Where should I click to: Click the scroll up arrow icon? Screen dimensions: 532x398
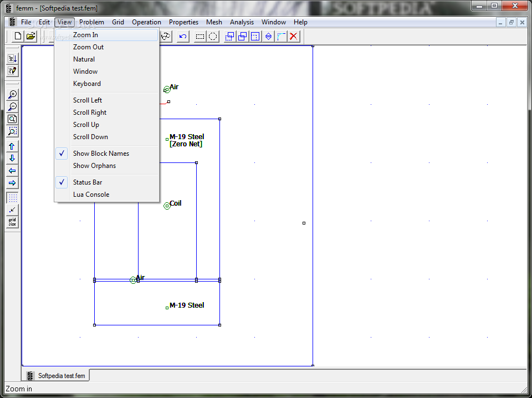(x=12, y=146)
